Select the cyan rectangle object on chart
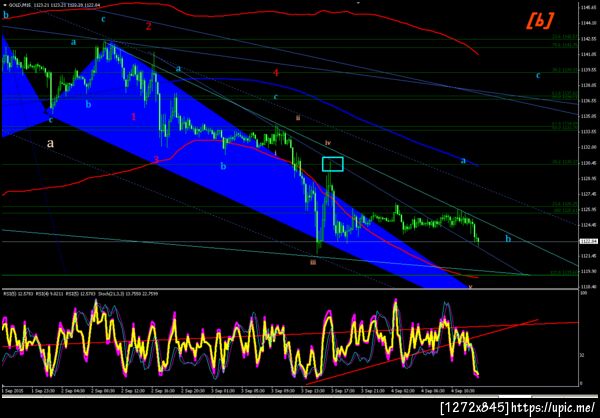This screenshot has height=418, width=600. 333,164
